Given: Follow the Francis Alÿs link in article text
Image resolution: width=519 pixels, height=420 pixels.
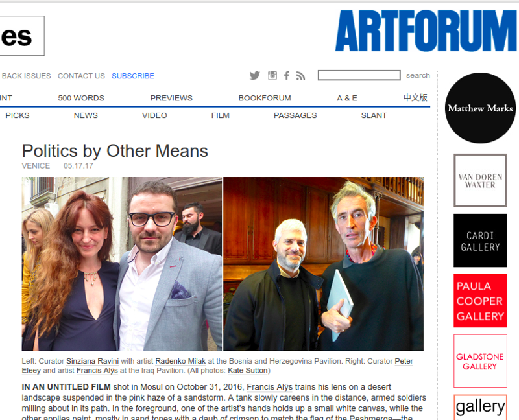Looking at the screenshot, I should [269, 387].
